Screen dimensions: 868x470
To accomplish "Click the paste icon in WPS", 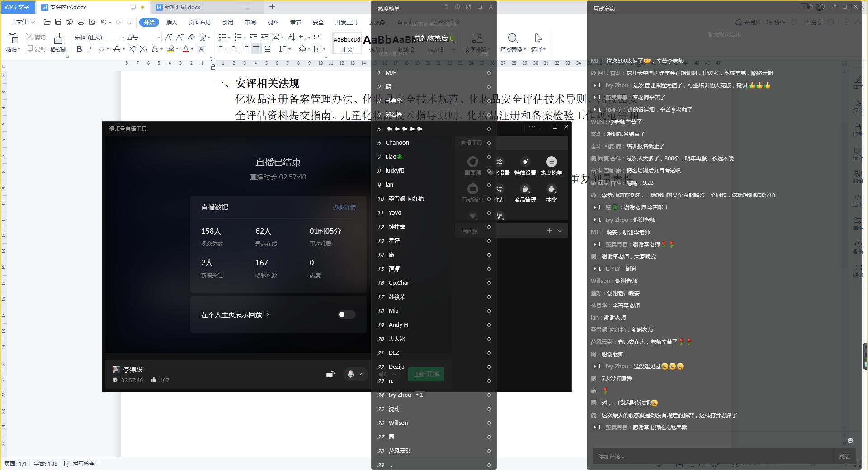I will (13, 38).
